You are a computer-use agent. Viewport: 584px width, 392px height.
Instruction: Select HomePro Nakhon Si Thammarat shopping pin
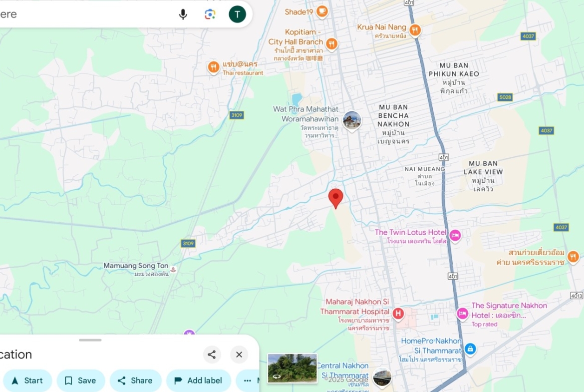click(470, 349)
